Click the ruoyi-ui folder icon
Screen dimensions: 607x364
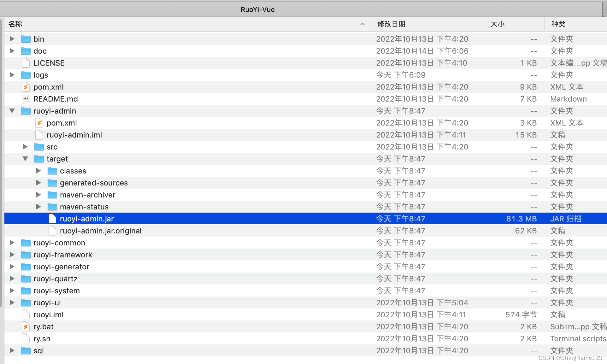click(x=26, y=302)
